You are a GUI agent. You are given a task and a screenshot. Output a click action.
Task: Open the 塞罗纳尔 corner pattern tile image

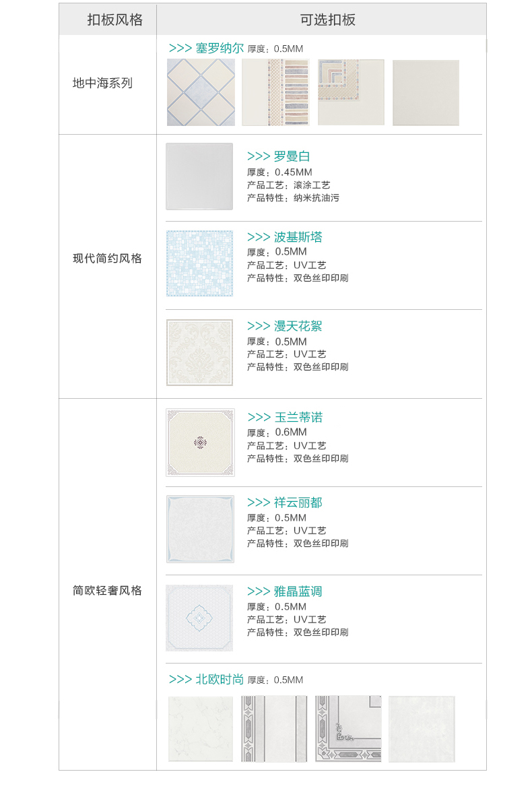coord(351,92)
